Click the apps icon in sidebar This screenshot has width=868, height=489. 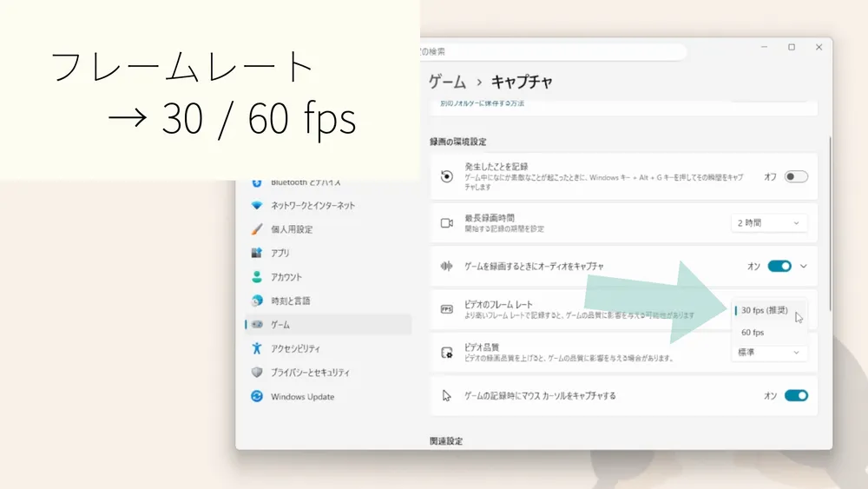coord(257,253)
